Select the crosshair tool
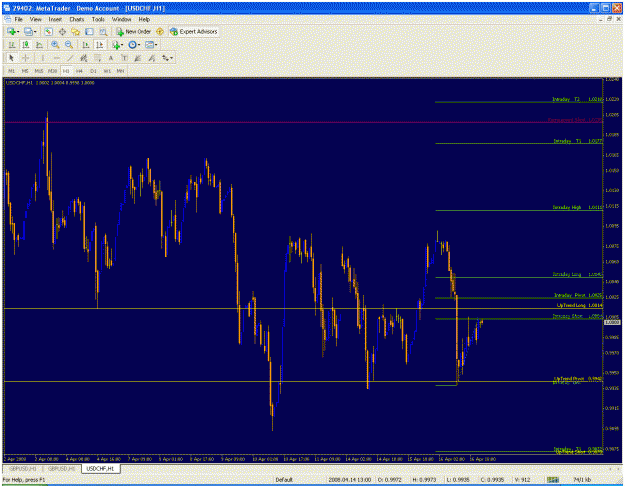Image resolution: width=625 pixels, height=486 pixels. 26,58
